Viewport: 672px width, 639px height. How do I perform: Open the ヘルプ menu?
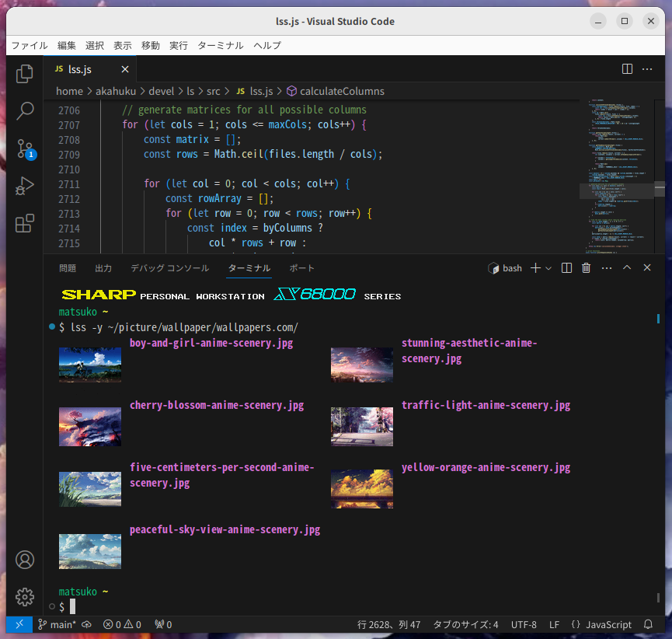(x=267, y=45)
